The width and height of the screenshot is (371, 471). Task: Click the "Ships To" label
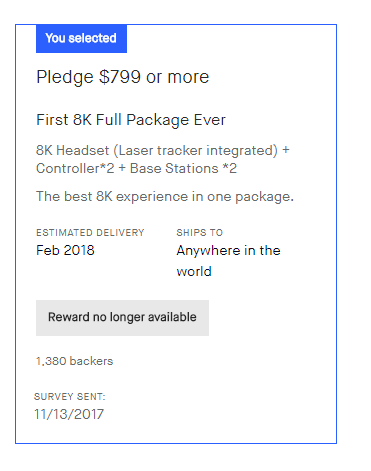(200, 232)
